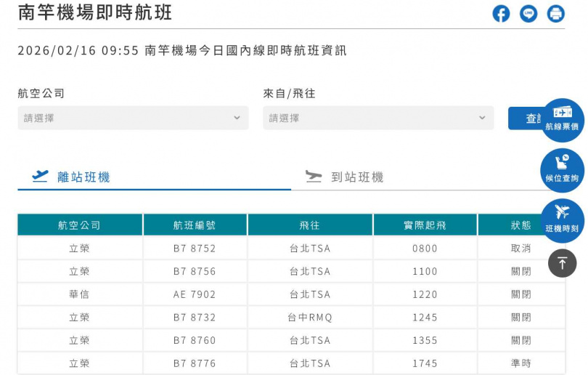Click departure time 0800 cell
Screen dimensions: 588x375
425,249
